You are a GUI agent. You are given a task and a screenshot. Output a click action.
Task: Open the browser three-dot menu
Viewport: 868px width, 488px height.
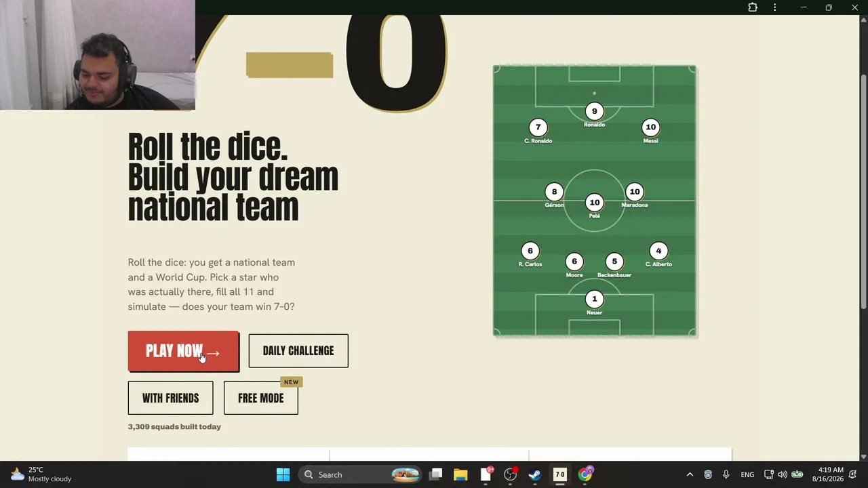coord(774,7)
